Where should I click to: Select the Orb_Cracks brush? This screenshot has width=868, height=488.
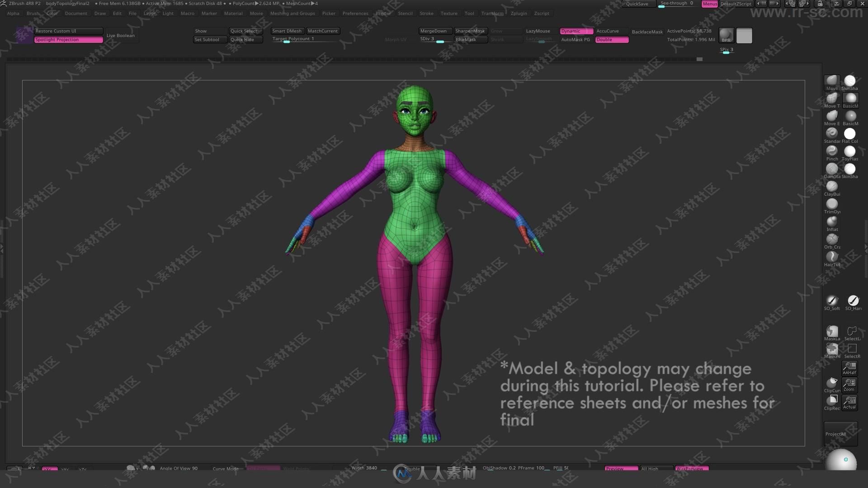click(832, 241)
